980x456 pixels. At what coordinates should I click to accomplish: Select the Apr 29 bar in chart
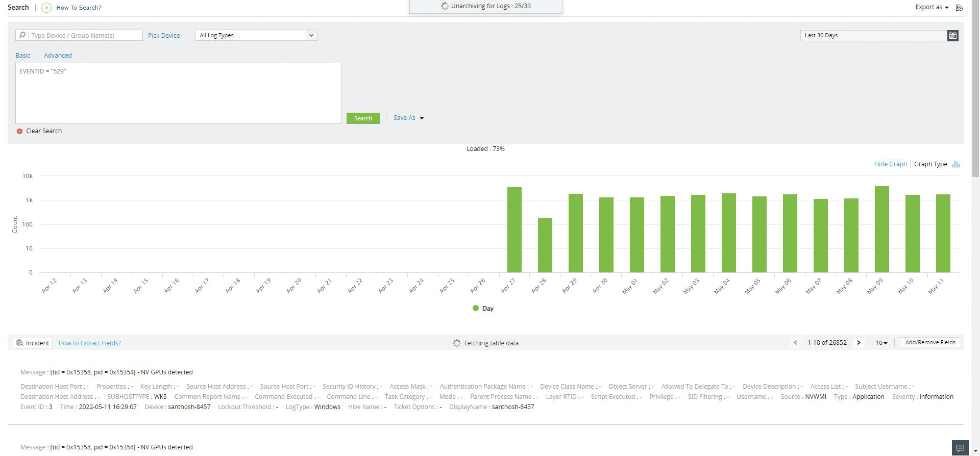(576, 233)
